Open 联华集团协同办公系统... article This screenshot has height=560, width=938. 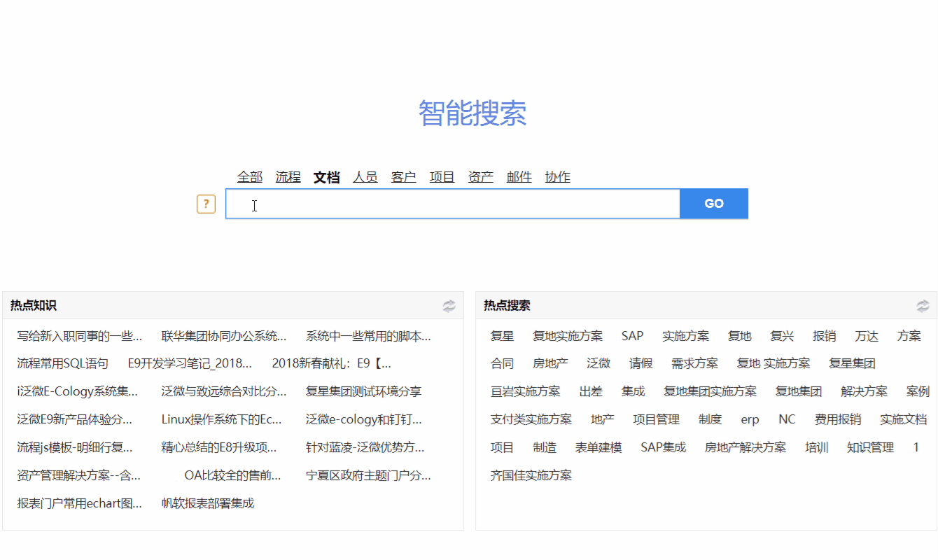[224, 336]
